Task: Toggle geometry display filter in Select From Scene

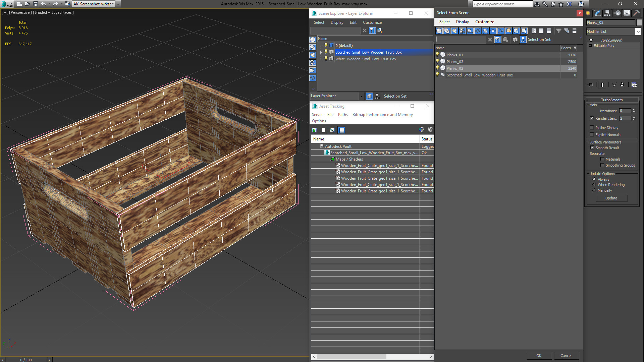Action: pyautogui.click(x=439, y=31)
